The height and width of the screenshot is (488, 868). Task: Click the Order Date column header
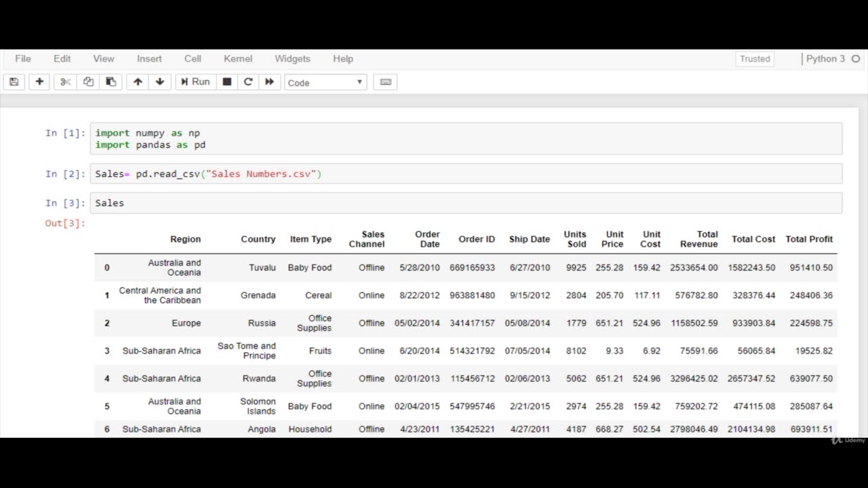[x=427, y=239]
